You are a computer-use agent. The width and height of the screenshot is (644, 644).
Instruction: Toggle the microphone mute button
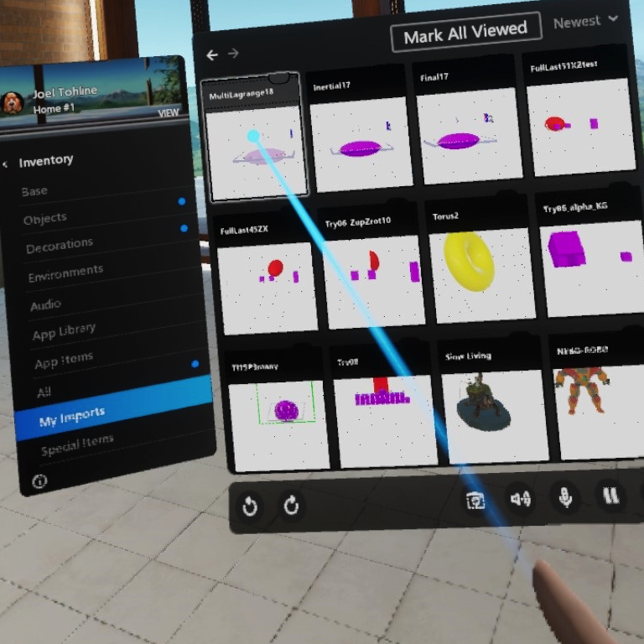(x=566, y=497)
